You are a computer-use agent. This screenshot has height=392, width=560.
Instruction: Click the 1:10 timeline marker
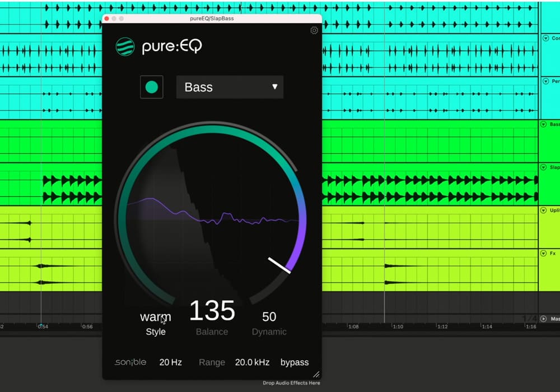(398, 326)
